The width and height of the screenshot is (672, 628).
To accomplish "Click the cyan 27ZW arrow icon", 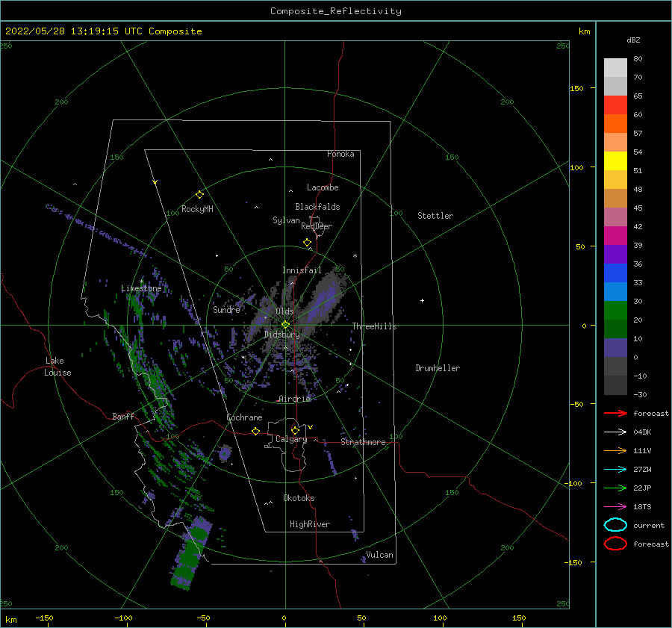I will click(615, 470).
